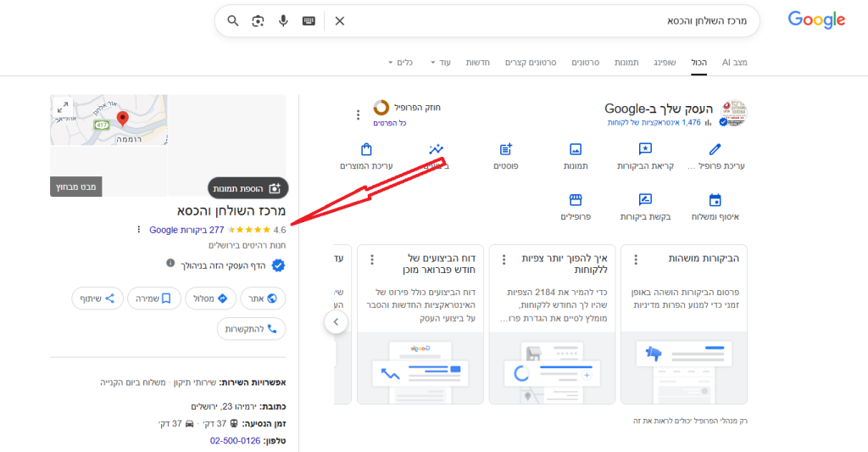
Task: Open the 277 ביקורות Google reviews link
Action: (186, 230)
